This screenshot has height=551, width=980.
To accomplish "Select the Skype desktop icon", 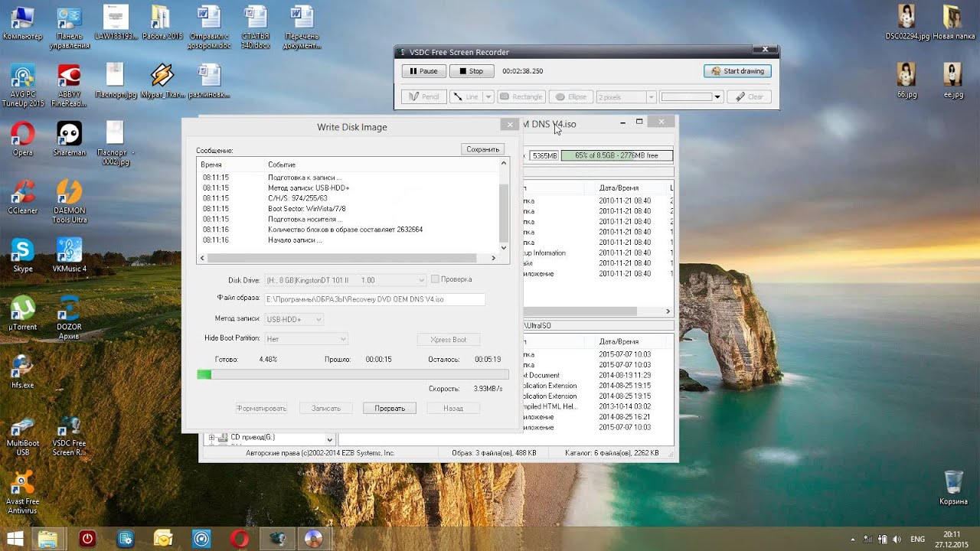I will [x=22, y=255].
